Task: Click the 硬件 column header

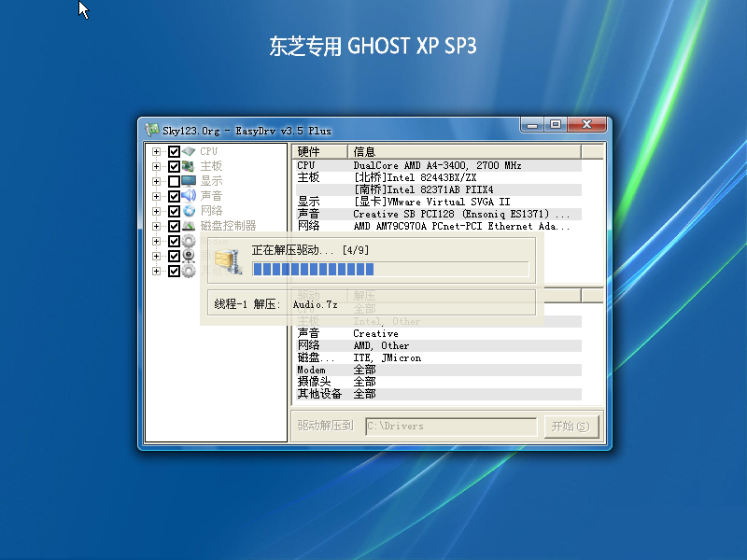Action: tap(319, 152)
